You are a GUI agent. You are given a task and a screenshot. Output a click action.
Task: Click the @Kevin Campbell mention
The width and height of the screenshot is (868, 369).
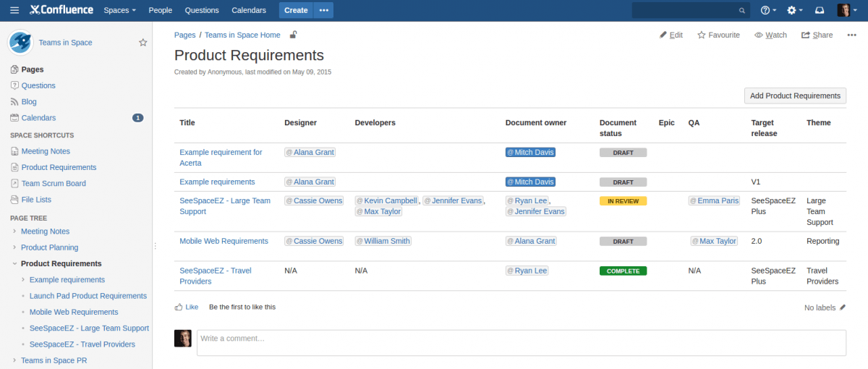pyautogui.click(x=387, y=200)
